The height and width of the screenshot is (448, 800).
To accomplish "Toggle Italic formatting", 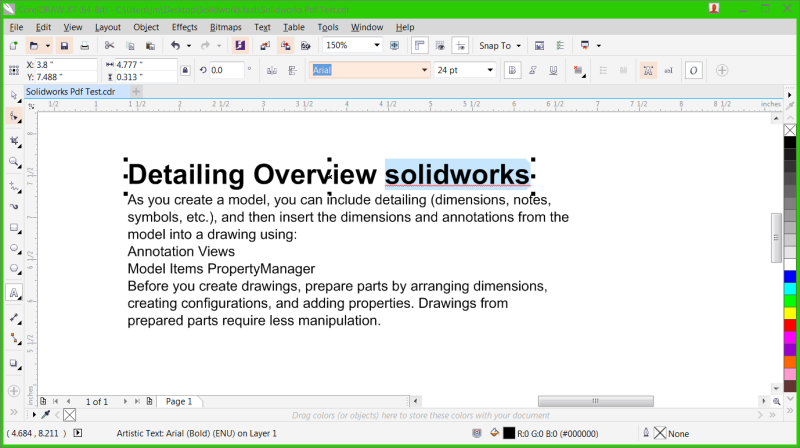I will (x=533, y=70).
